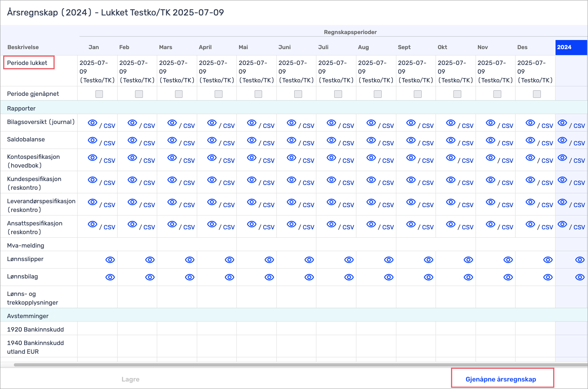Download Saldobalanse CSV for Mai

click(268, 143)
